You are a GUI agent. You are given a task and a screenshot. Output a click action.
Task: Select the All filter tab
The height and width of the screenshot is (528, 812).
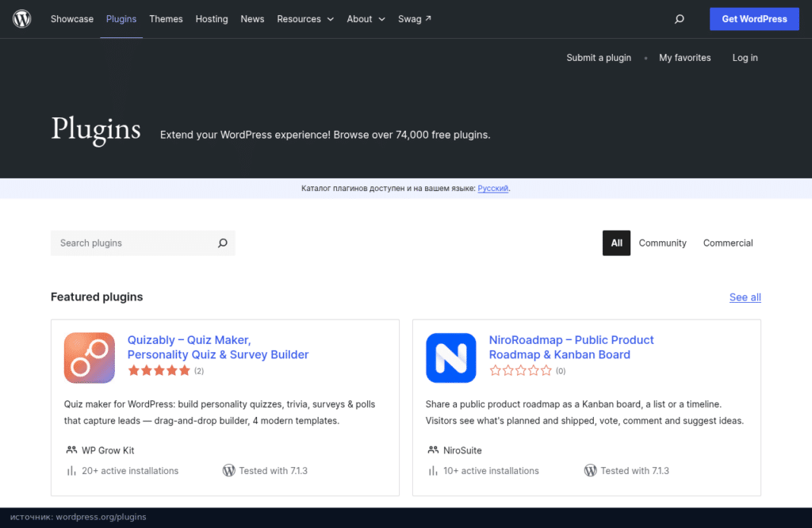pos(616,243)
